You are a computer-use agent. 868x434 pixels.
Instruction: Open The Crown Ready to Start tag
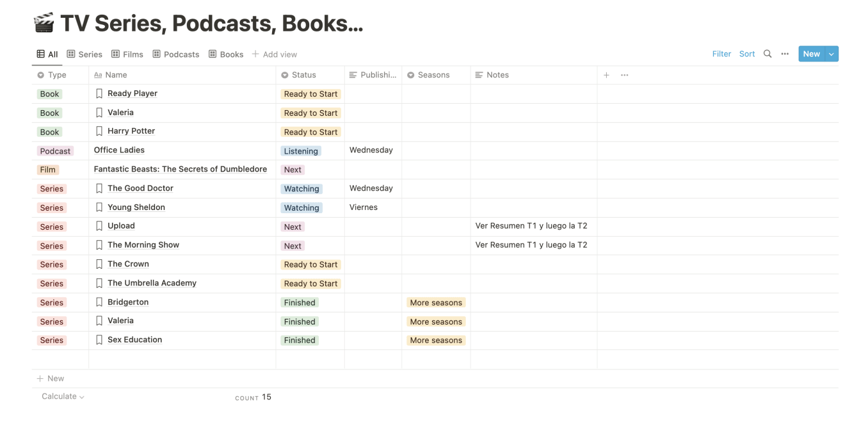pos(310,264)
